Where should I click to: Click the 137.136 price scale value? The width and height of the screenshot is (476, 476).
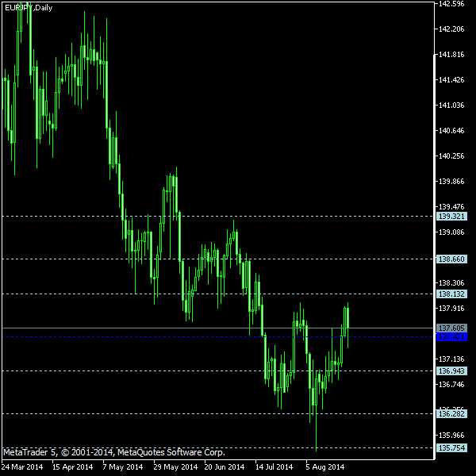(x=451, y=359)
